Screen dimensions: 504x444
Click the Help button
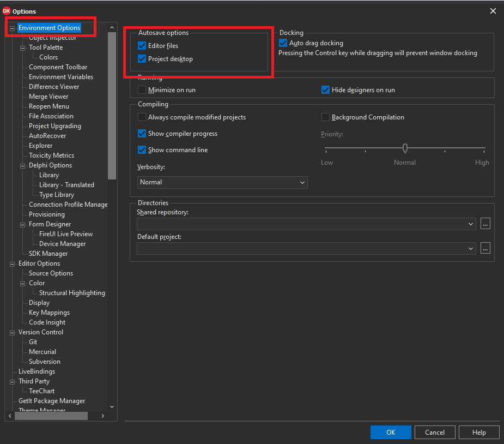(x=479, y=433)
